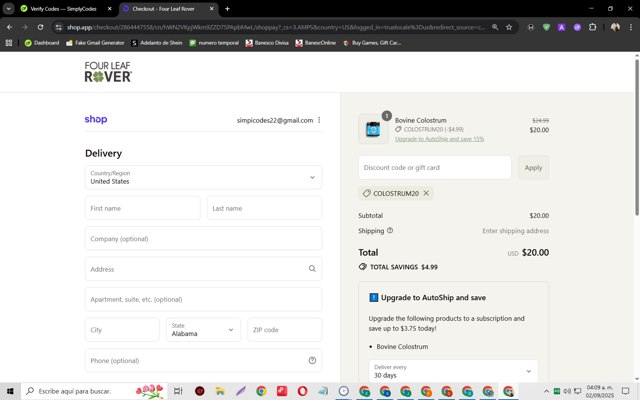Expand the Deliver every 30 days dropdown
640x400 pixels.
[x=453, y=371]
